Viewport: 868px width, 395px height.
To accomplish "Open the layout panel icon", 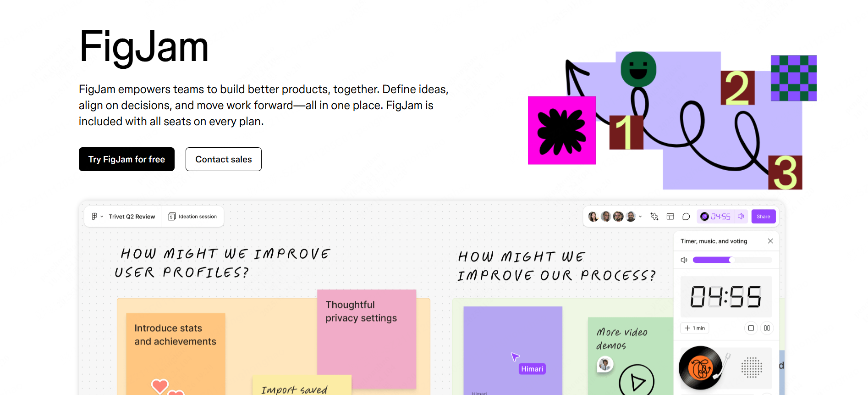I will [x=670, y=217].
